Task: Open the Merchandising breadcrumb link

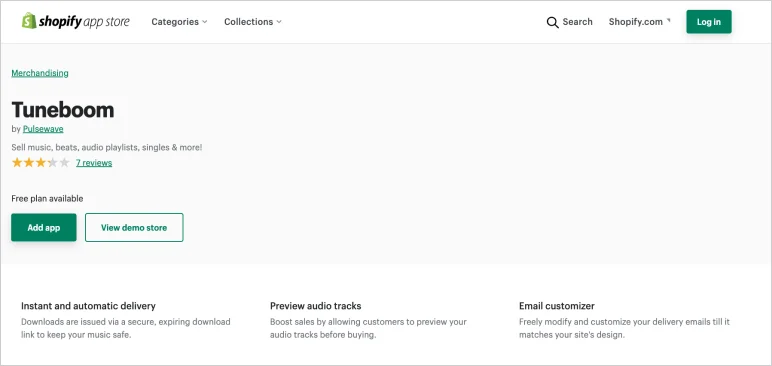Action: click(x=40, y=73)
